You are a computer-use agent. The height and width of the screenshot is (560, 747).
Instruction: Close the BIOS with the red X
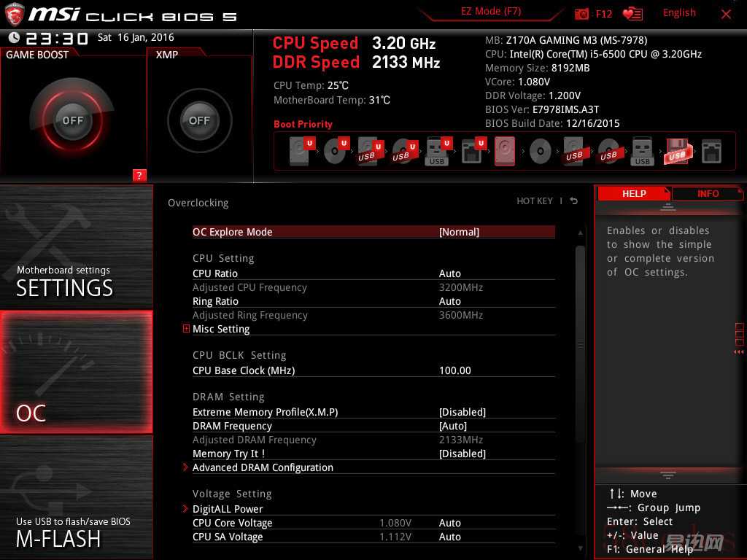tap(726, 15)
